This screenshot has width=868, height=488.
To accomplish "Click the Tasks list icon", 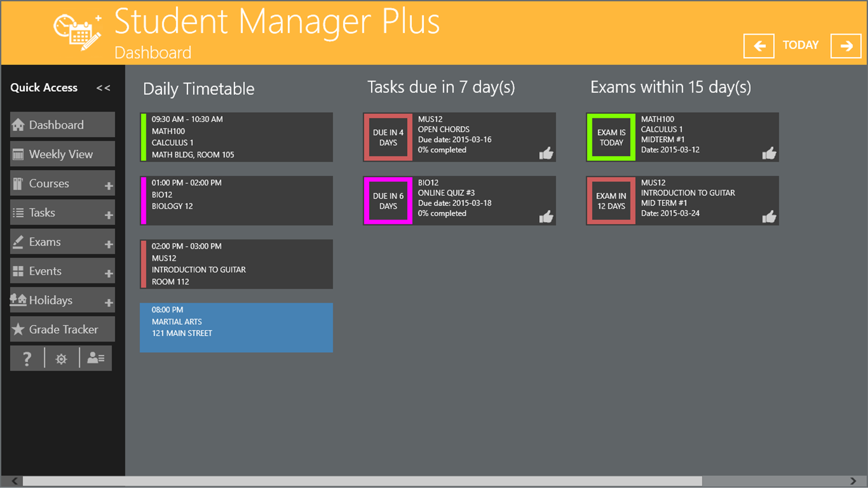I will point(20,212).
